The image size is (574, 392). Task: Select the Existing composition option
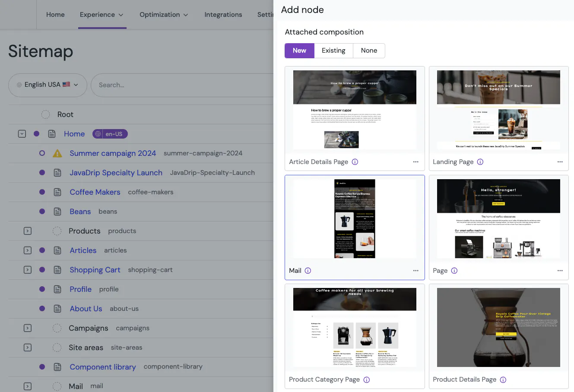(x=333, y=51)
